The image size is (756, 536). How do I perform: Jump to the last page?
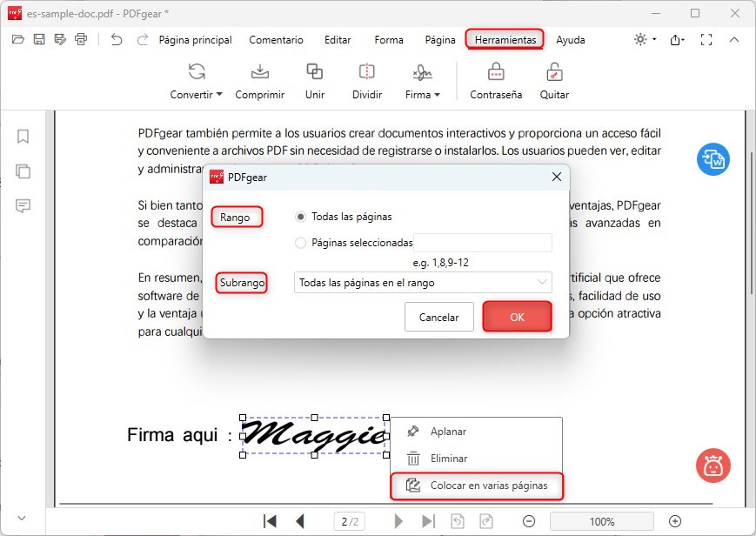coord(428,521)
